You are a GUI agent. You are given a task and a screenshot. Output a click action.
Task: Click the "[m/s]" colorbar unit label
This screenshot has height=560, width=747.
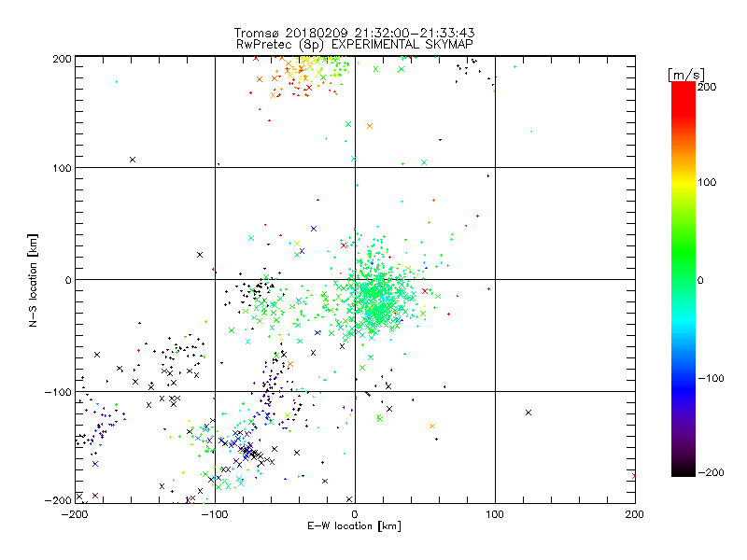pyautogui.click(x=686, y=75)
